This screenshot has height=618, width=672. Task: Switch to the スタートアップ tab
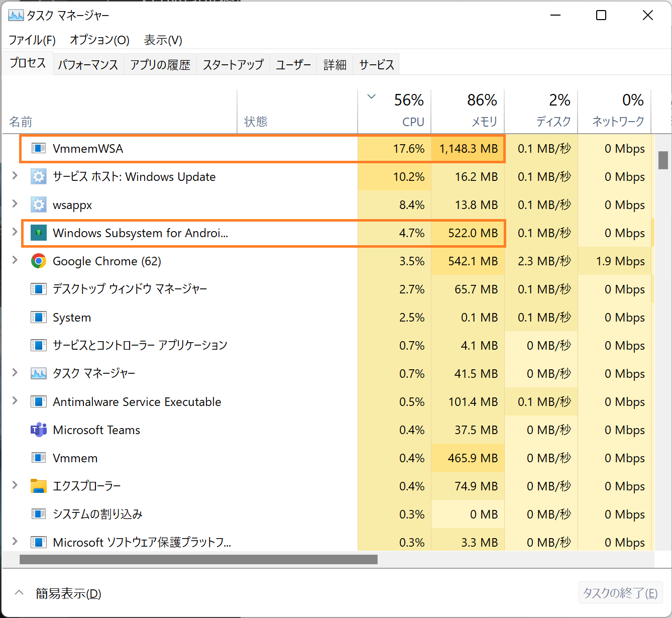[x=233, y=64]
